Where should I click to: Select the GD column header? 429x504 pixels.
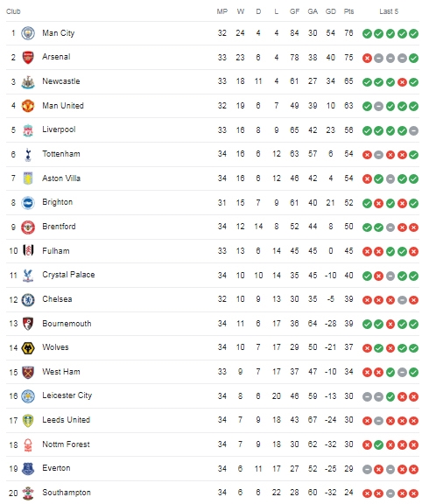click(x=331, y=11)
